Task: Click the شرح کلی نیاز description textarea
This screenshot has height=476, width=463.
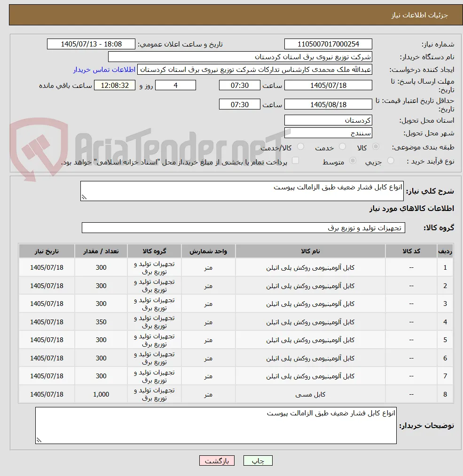Action: [242, 191]
